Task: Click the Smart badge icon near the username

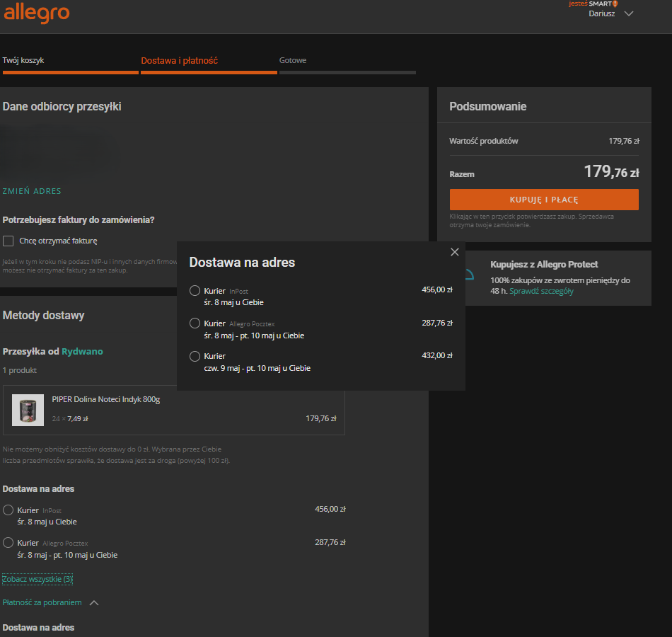Action: (615, 4)
